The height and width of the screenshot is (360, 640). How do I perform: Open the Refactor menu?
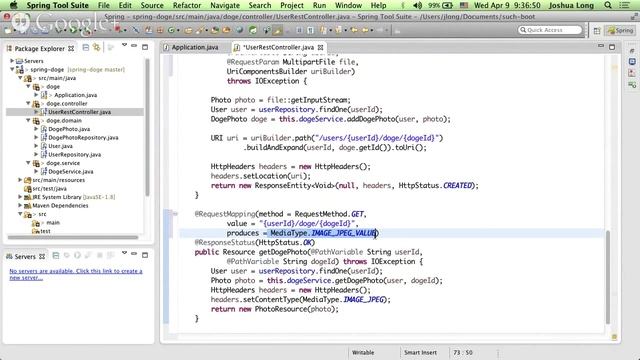click(x=187, y=5)
